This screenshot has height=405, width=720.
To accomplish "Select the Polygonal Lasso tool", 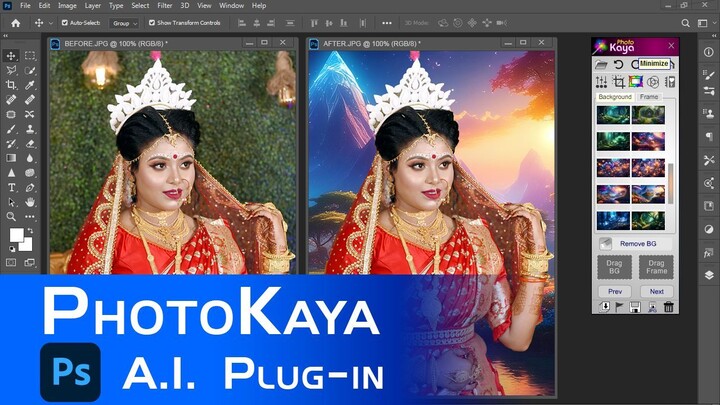I will coord(11,70).
